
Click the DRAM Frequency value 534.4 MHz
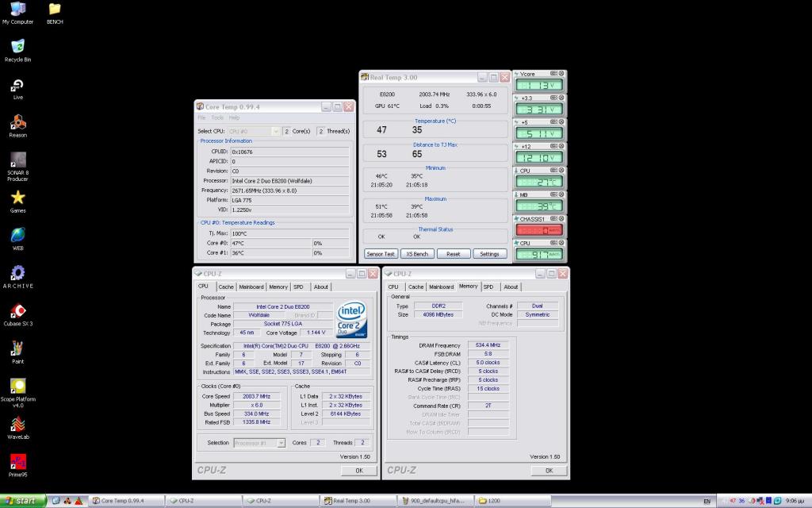point(488,345)
